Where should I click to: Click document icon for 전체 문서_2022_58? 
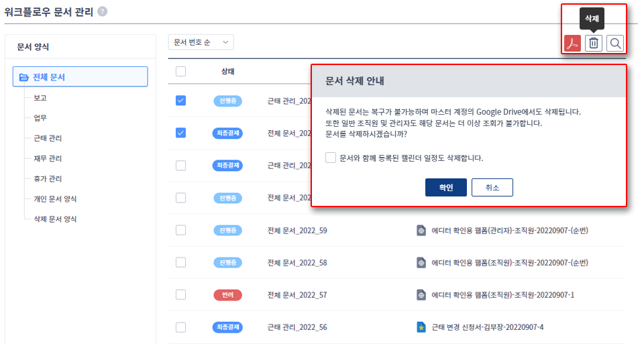(421, 262)
